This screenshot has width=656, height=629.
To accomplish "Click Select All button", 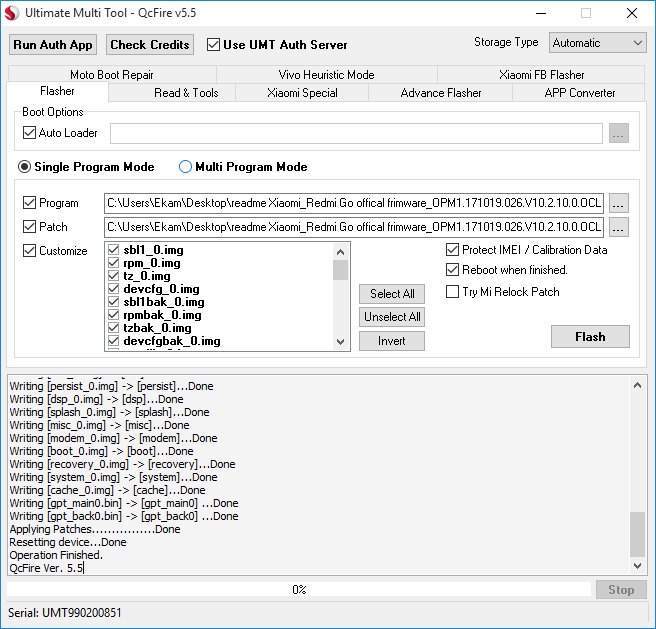I will click(392, 294).
